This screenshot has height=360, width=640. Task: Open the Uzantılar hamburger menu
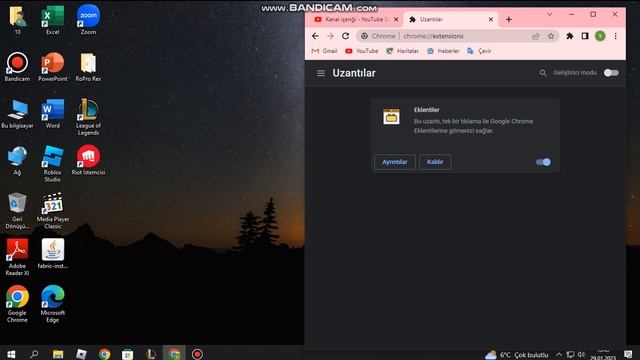(x=321, y=73)
